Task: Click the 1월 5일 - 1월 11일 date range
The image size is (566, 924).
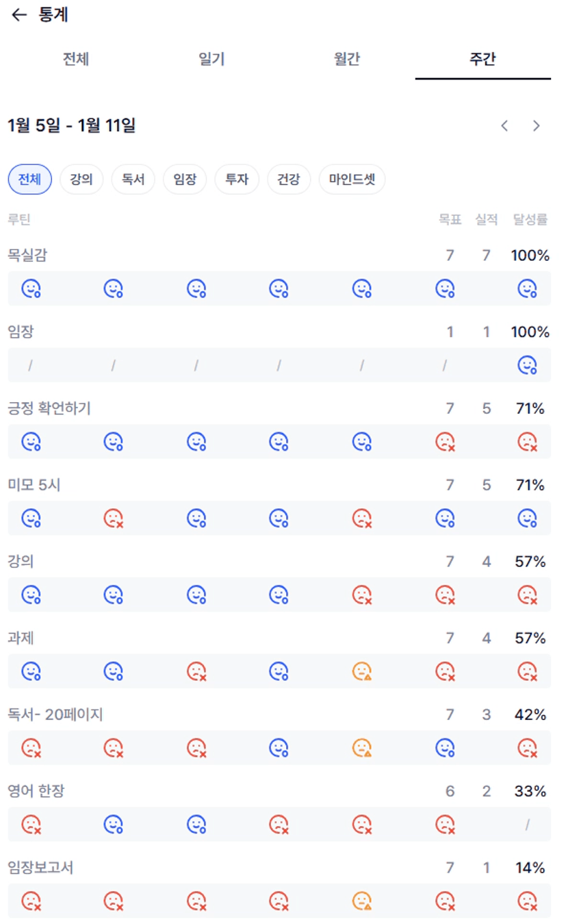Action: click(x=72, y=126)
